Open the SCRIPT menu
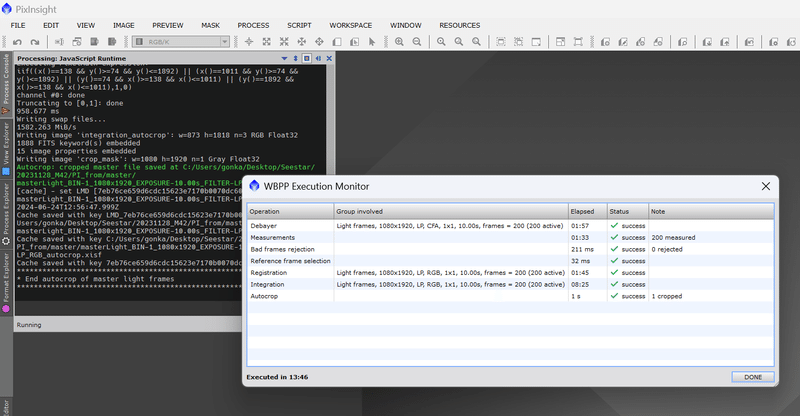The image size is (800, 416). pos(299,25)
